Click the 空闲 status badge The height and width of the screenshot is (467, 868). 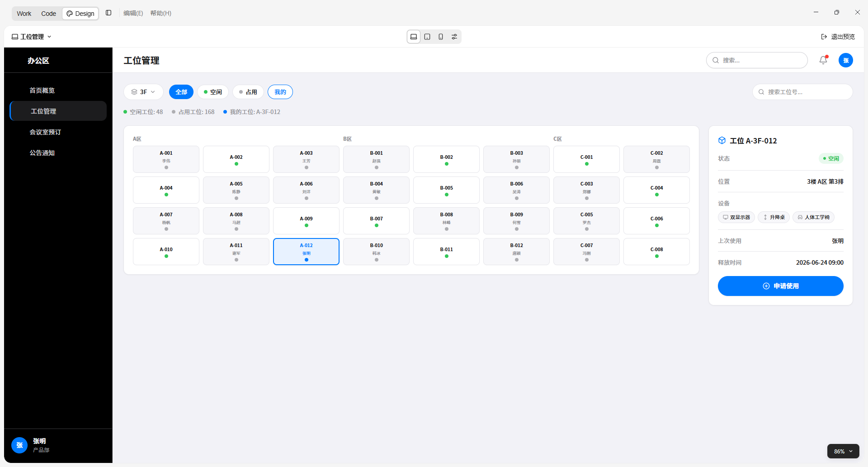(x=831, y=158)
